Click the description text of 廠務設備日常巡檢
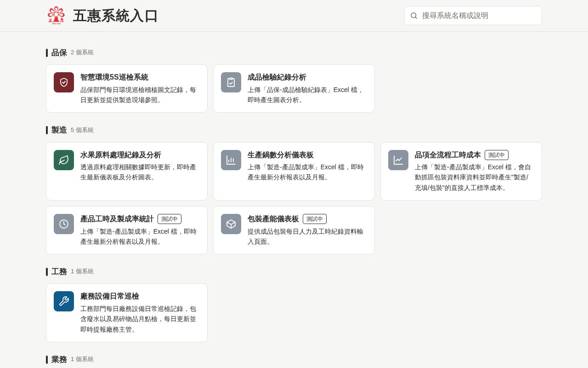Image resolution: width=588 pixels, height=368 pixels. coord(138,319)
